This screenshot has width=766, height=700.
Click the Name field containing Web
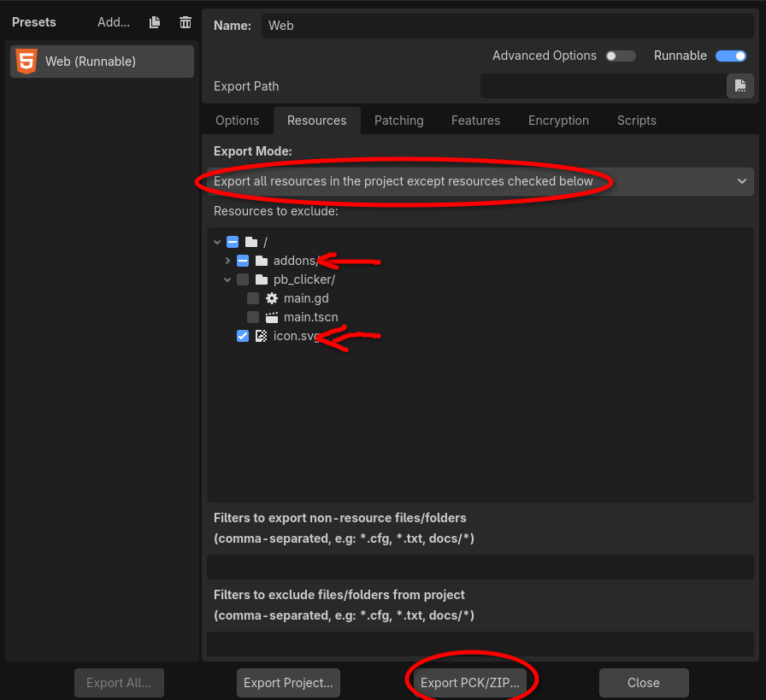point(508,26)
